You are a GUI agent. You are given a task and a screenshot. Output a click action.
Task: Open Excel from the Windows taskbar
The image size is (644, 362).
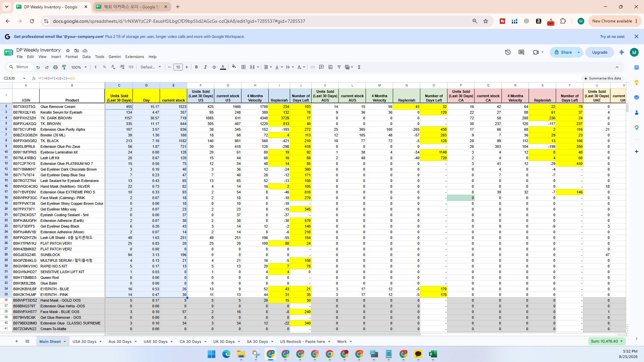point(433,354)
